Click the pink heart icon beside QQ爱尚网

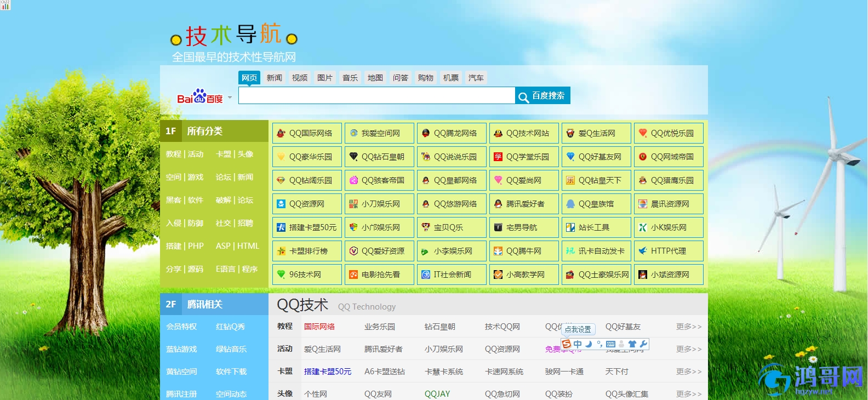tap(498, 180)
